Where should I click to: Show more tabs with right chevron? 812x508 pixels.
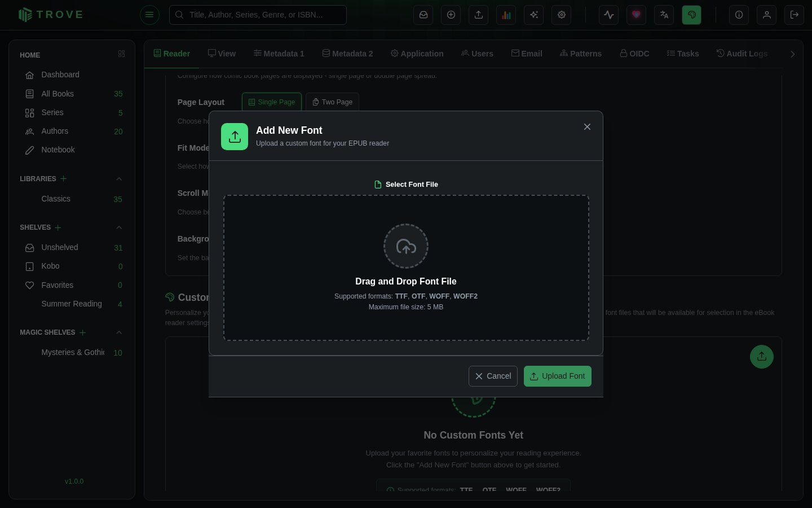coord(793,54)
